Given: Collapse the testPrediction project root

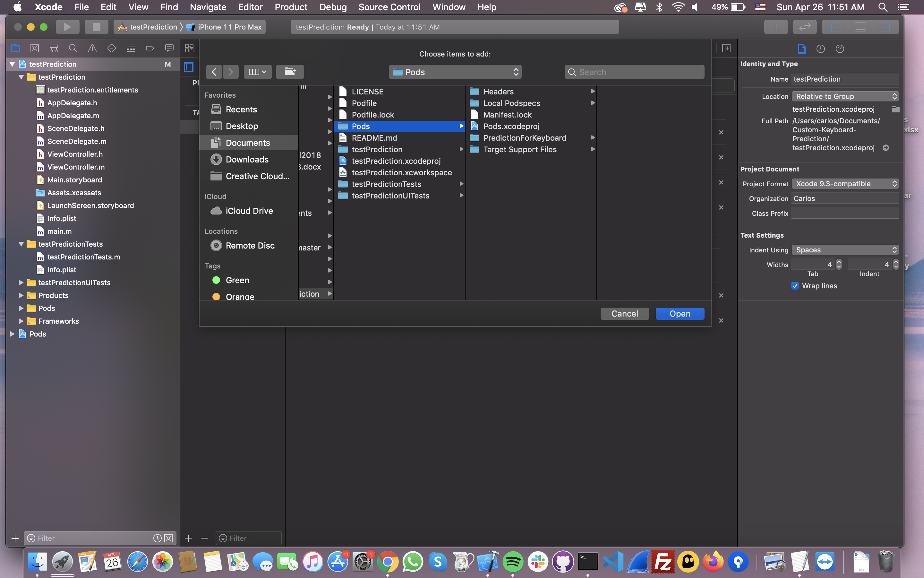Looking at the screenshot, I should [x=12, y=64].
